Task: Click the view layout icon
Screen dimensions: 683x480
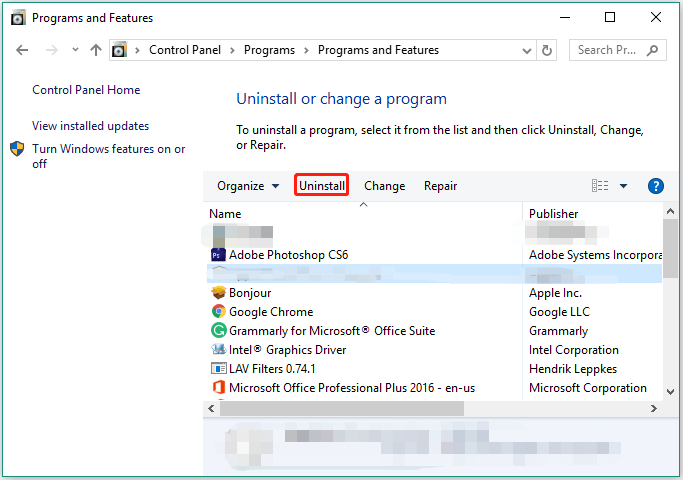Action: click(x=600, y=186)
